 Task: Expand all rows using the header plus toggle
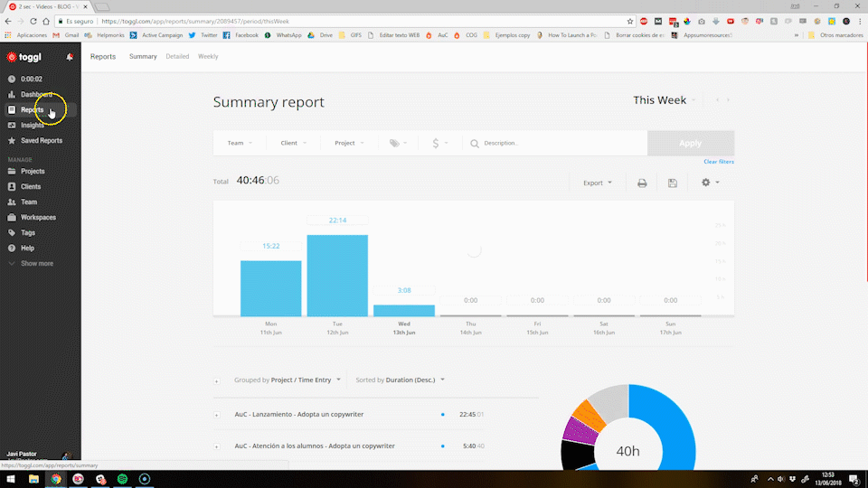point(217,380)
